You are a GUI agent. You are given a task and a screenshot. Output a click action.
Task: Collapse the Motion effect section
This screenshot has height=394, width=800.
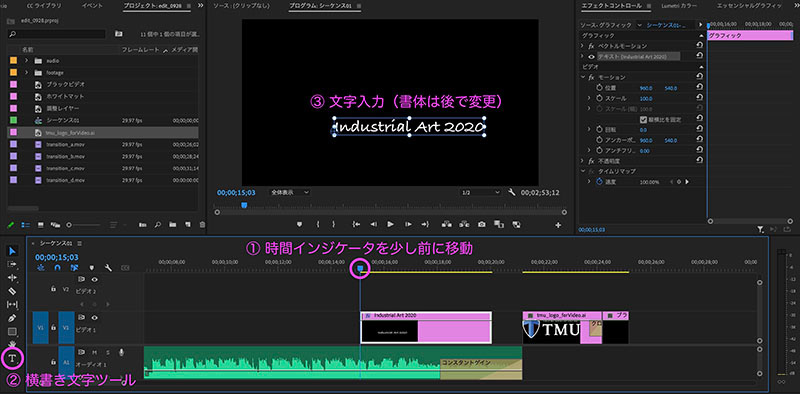click(x=582, y=77)
